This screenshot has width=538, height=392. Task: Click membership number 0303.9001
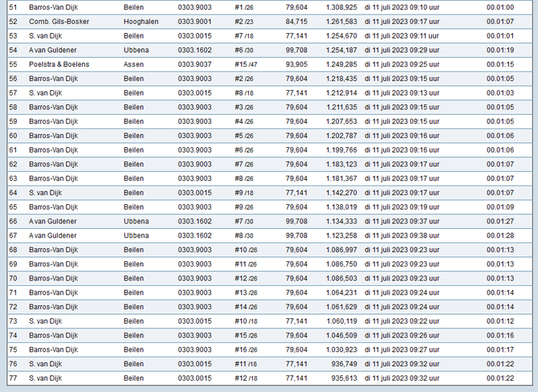[x=194, y=22]
